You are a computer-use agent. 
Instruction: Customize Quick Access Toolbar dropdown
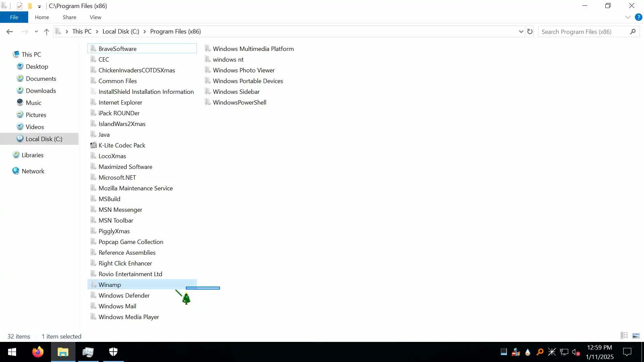pyautogui.click(x=39, y=6)
